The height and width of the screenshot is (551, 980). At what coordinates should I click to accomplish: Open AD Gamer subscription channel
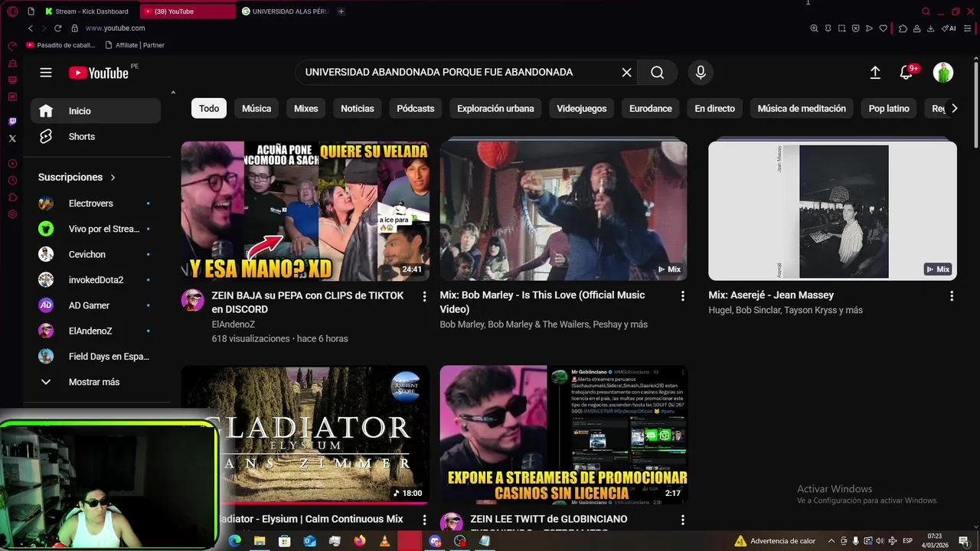point(96,305)
